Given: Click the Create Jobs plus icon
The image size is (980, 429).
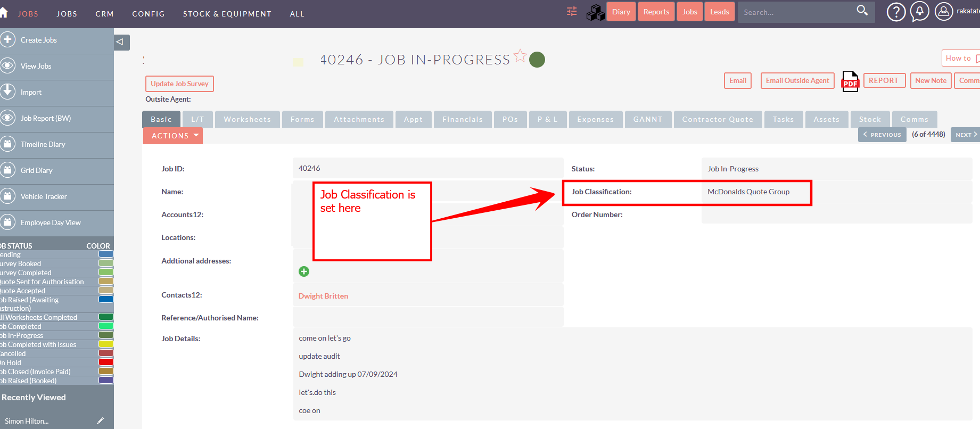Looking at the screenshot, I should (7, 39).
